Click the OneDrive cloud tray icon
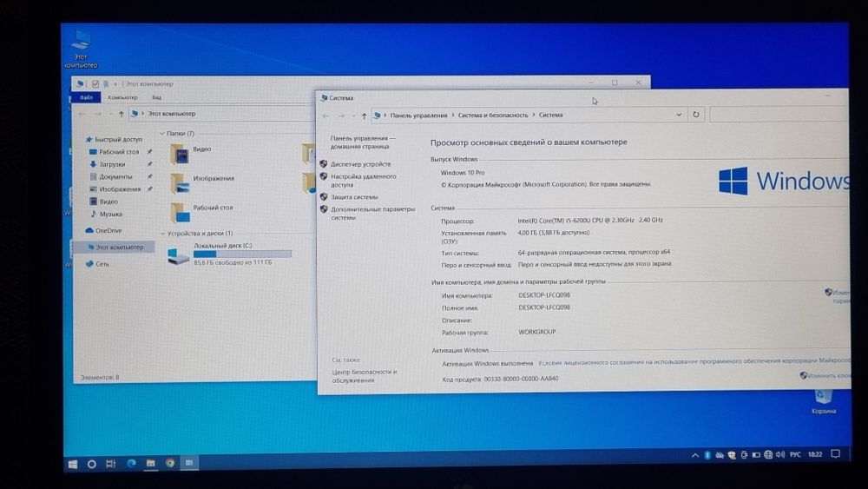 click(720, 455)
